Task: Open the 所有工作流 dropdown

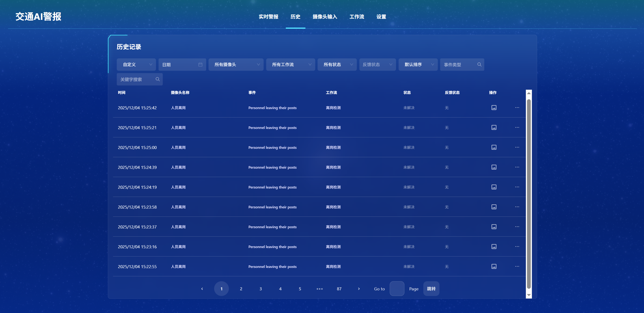Action: (x=290, y=65)
